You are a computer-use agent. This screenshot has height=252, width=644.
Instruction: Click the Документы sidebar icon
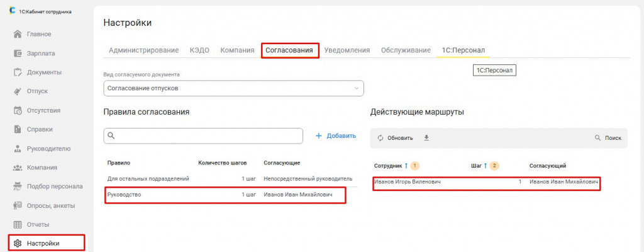click(x=18, y=72)
